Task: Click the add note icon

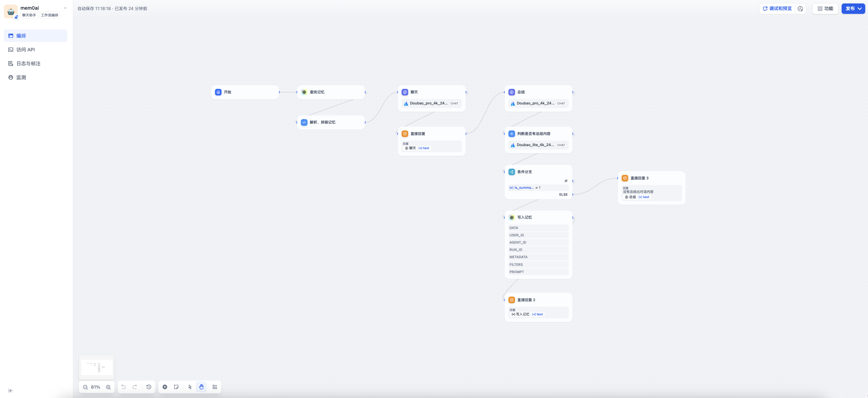Action: 176,387
